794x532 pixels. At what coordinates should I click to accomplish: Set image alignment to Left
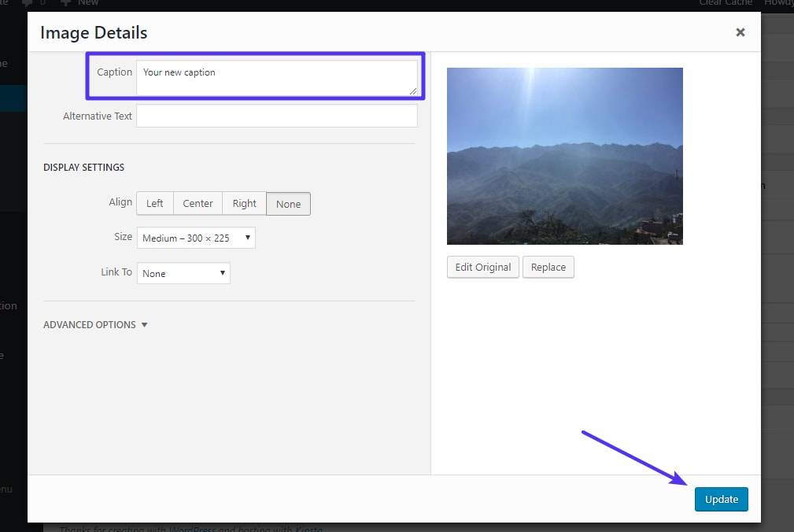click(x=155, y=204)
